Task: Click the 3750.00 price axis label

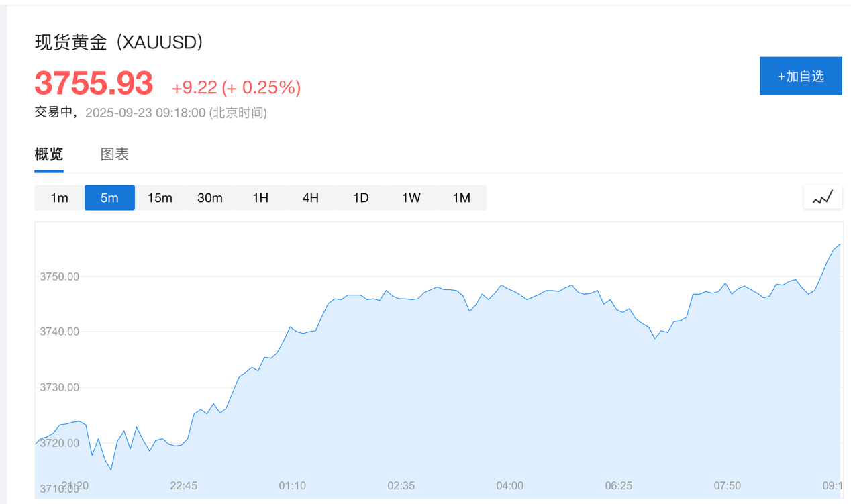Action: click(60, 276)
